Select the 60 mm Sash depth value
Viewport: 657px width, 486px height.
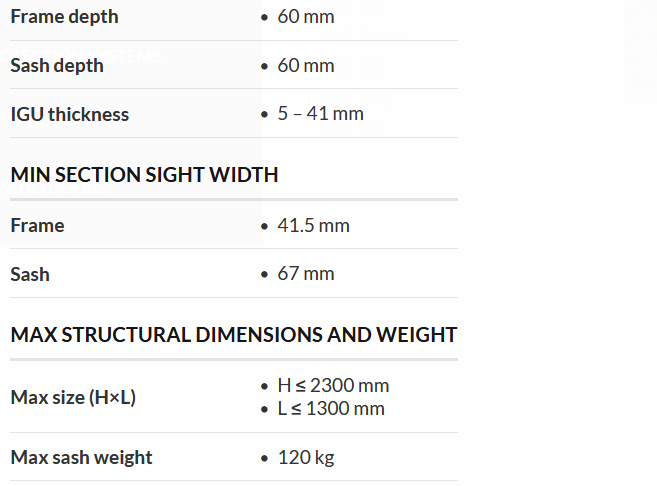(305, 66)
